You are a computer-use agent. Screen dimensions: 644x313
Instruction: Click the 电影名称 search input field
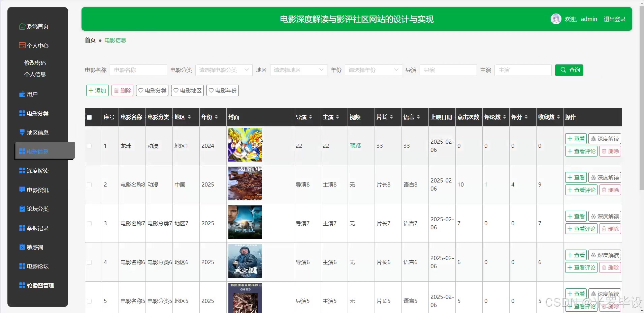click(x=138, y=70)
